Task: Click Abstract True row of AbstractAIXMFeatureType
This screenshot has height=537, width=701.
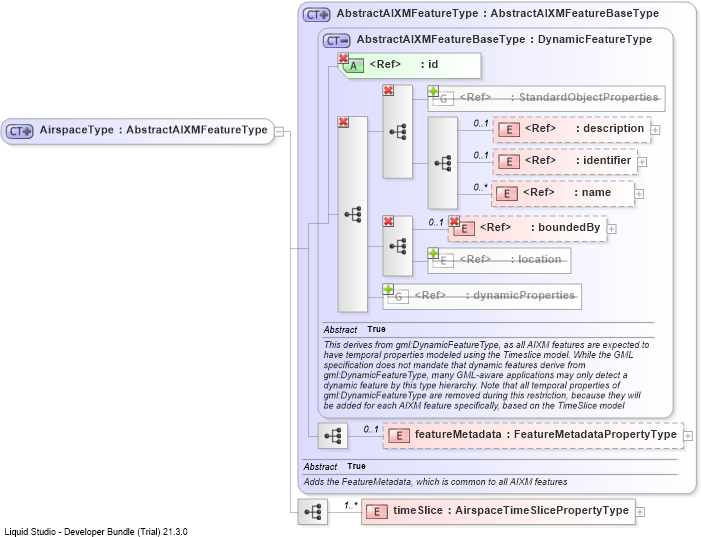Action: (x=490, y=466)
